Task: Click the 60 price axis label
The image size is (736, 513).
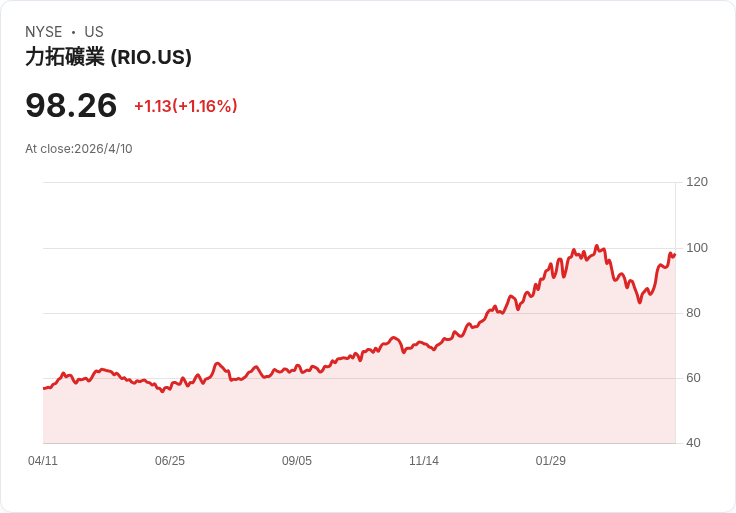Action: [x=693, y=378]
